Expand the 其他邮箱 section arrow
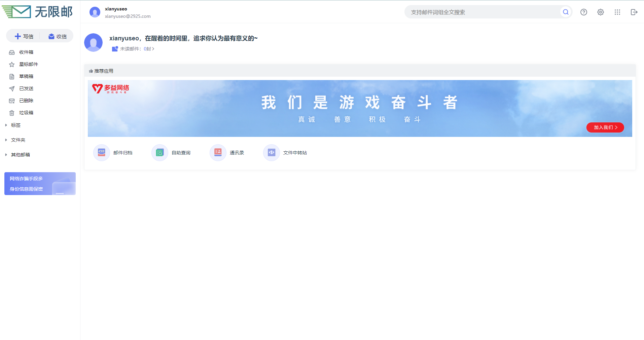Viewport: 644px width, 340px height. [x=6, y=155]
